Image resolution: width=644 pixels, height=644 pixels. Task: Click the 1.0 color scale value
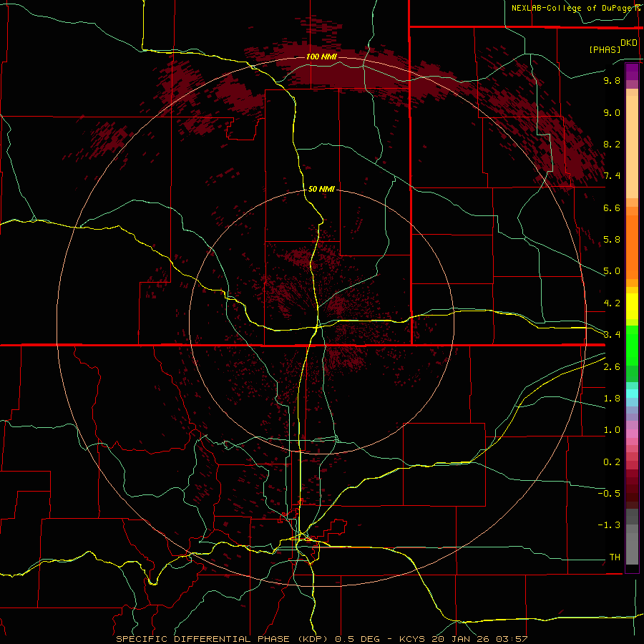[612, 430]
